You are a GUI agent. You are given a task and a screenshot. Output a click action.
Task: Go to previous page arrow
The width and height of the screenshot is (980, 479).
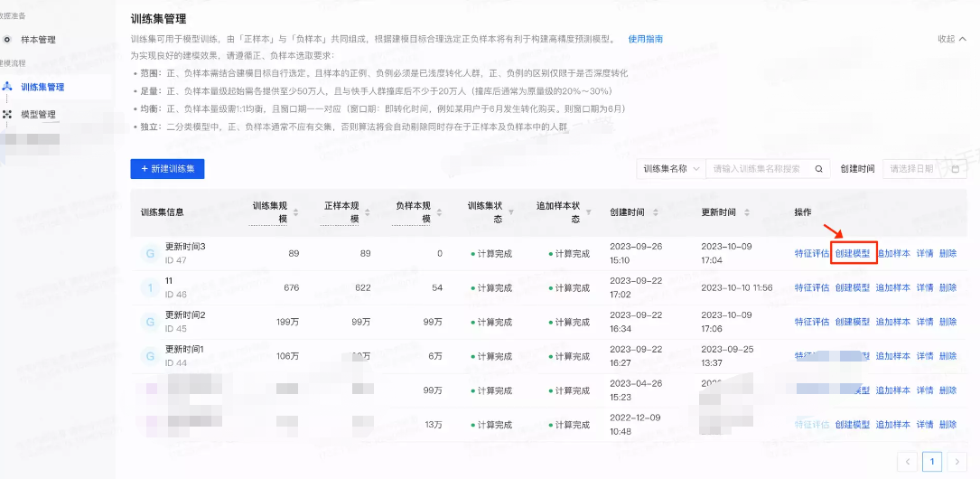pos(908,462)
